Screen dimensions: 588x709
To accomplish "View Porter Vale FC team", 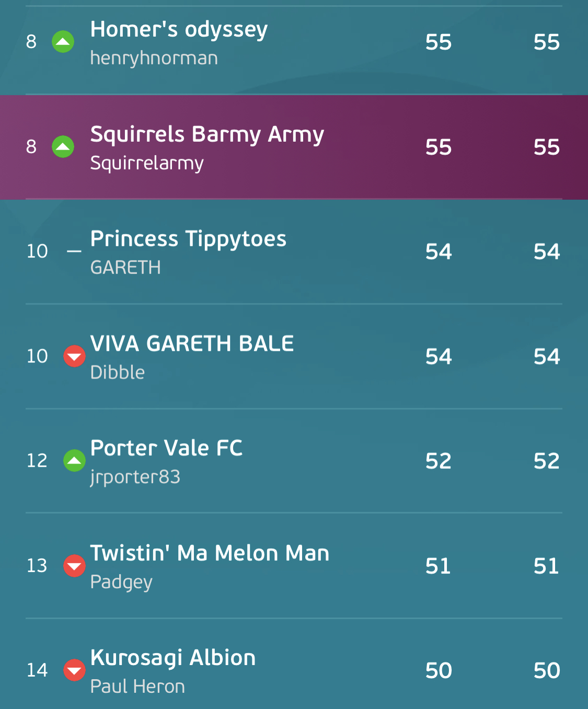I will (x=166, y=448).
